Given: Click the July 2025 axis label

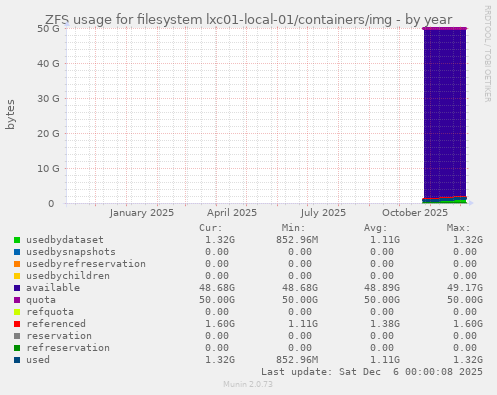Looking at the screenshot, I should click(x=323, y=213).
